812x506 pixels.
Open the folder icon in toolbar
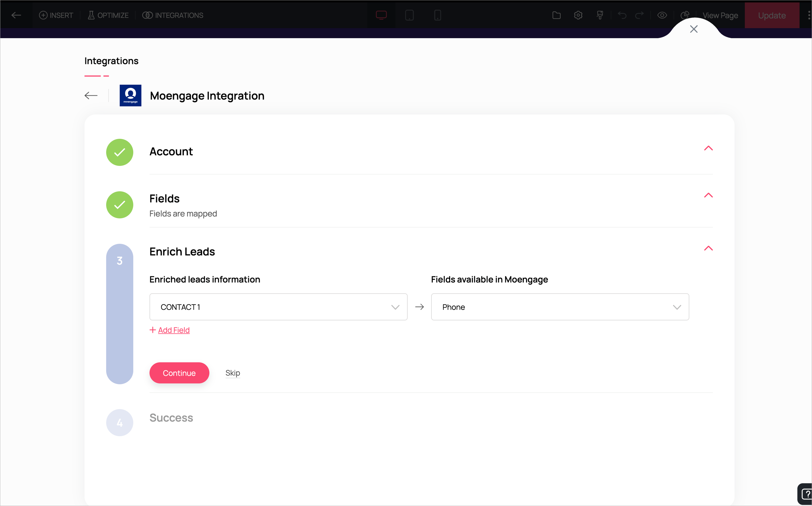(x=556, y=15)
